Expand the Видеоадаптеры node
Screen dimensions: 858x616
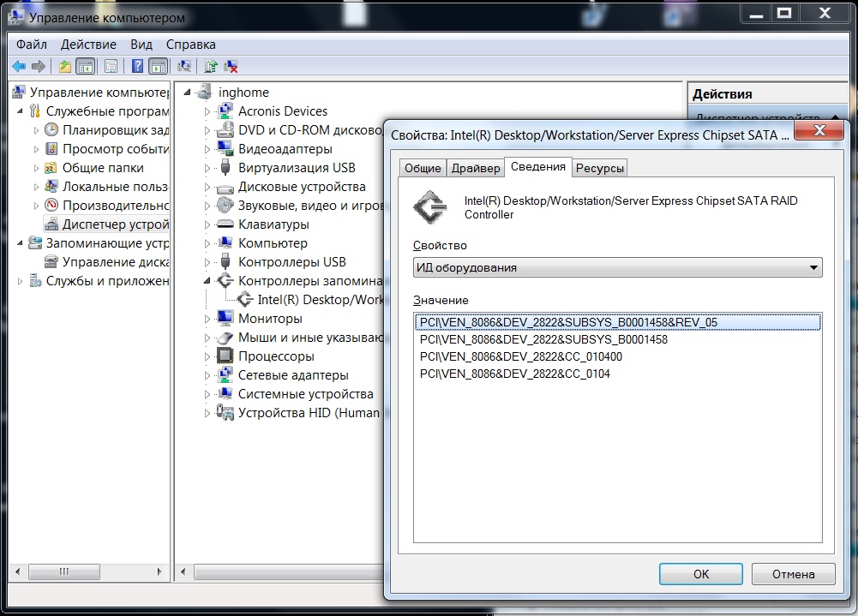pyautogui.click(x=207, y=149)
